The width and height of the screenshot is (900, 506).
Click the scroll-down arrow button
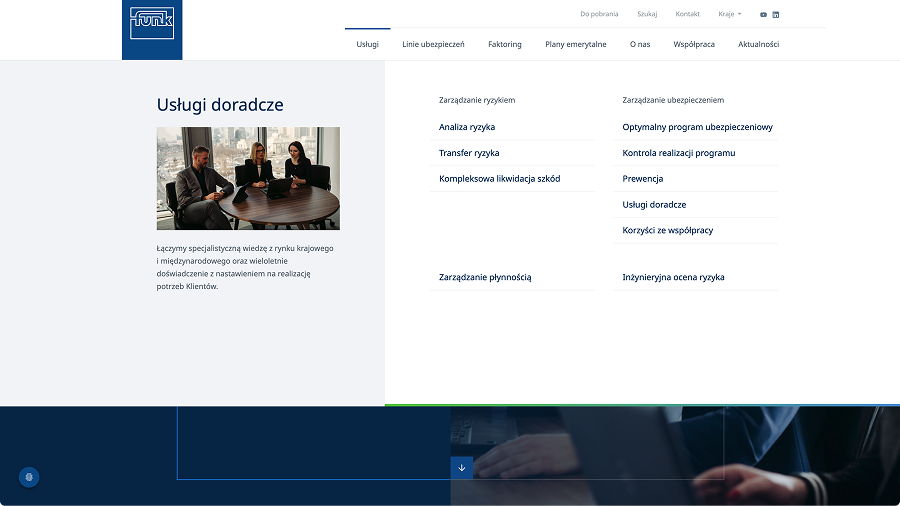tap(461, 467)
